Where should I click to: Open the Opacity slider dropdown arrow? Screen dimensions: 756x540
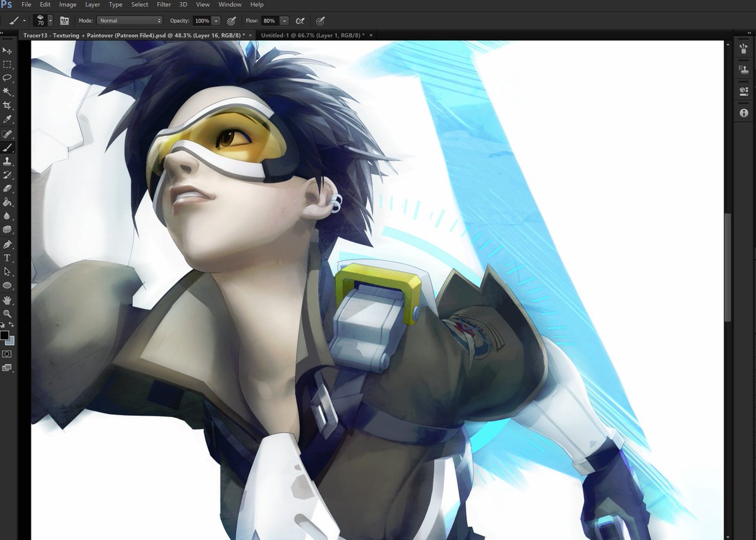216,21
